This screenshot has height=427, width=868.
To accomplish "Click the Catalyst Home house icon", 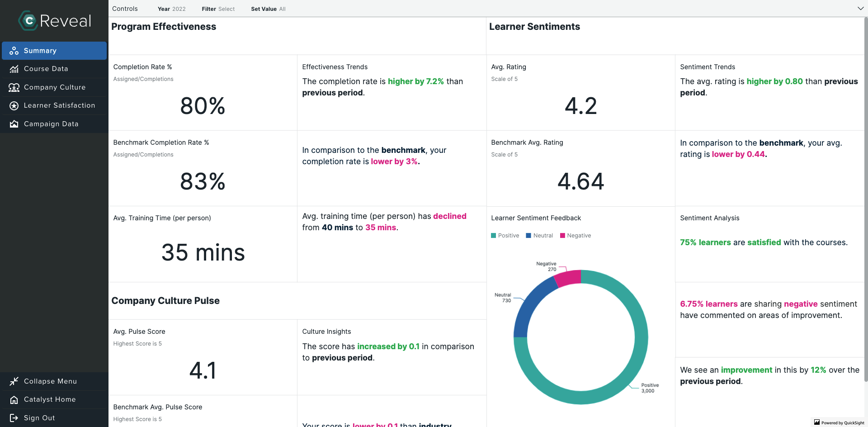I will pos(14,399).
